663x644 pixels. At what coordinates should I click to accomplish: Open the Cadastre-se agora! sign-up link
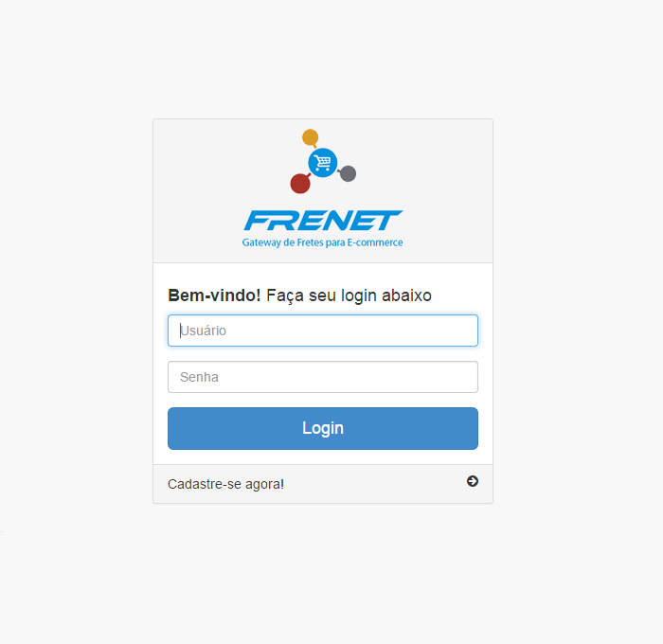click(225, 484)
